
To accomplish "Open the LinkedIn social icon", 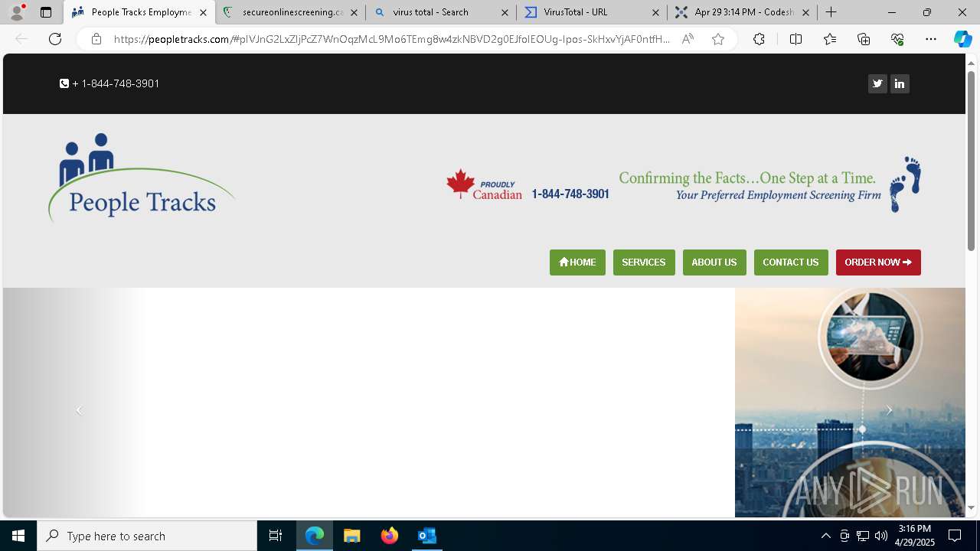I will click(900, 84).
